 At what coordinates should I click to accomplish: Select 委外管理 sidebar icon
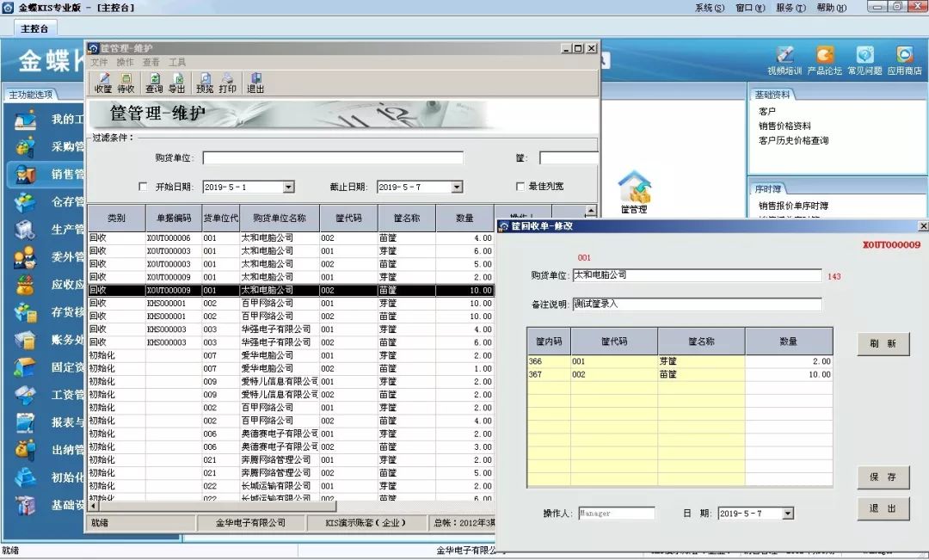26,257
